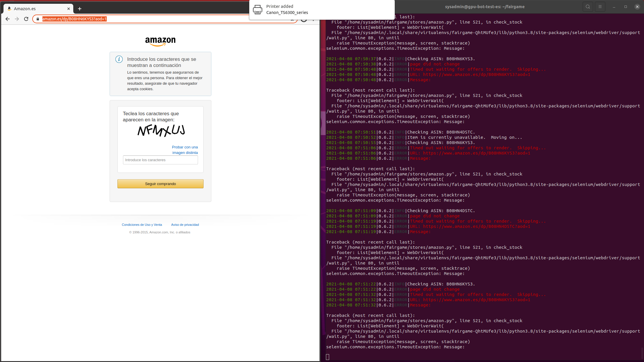Open the terminal hamburger menu

[x=600, y=6]
